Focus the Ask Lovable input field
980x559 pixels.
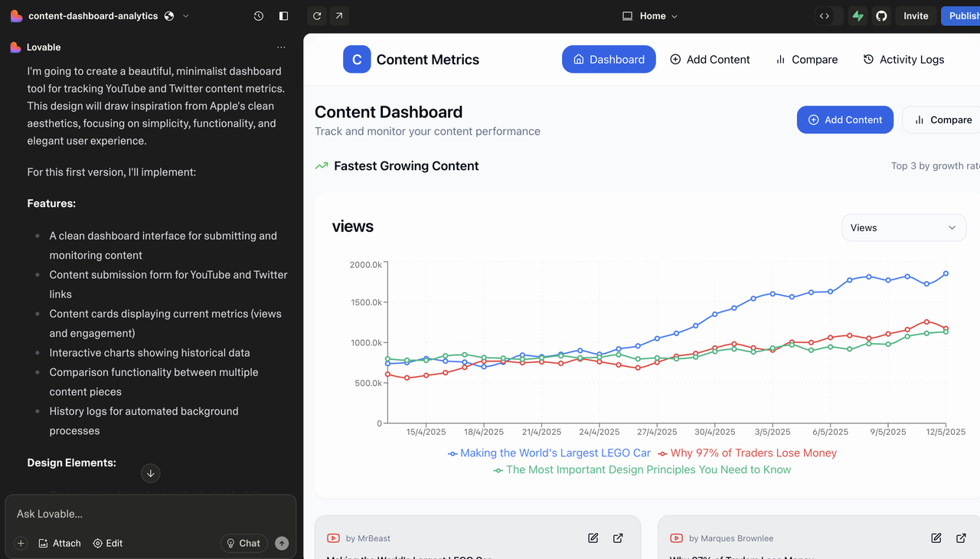(151, 514)
